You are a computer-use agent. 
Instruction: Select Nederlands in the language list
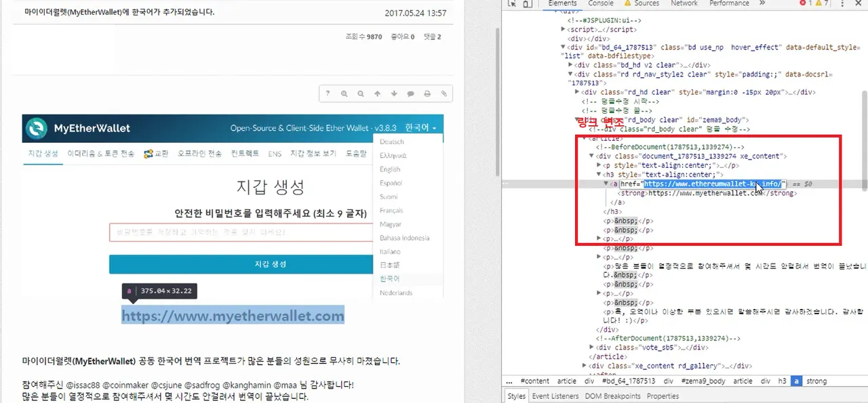click(396, 293)
